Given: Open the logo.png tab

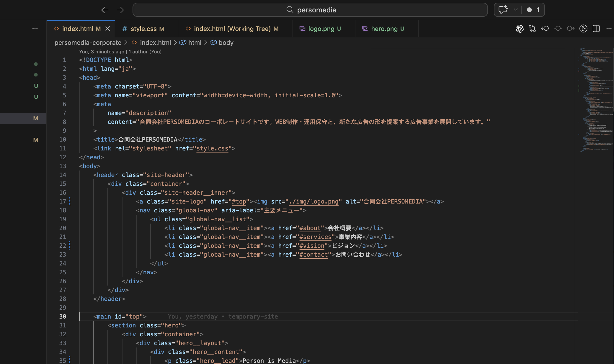Looking at the screenshot, I should pos(321,29).
